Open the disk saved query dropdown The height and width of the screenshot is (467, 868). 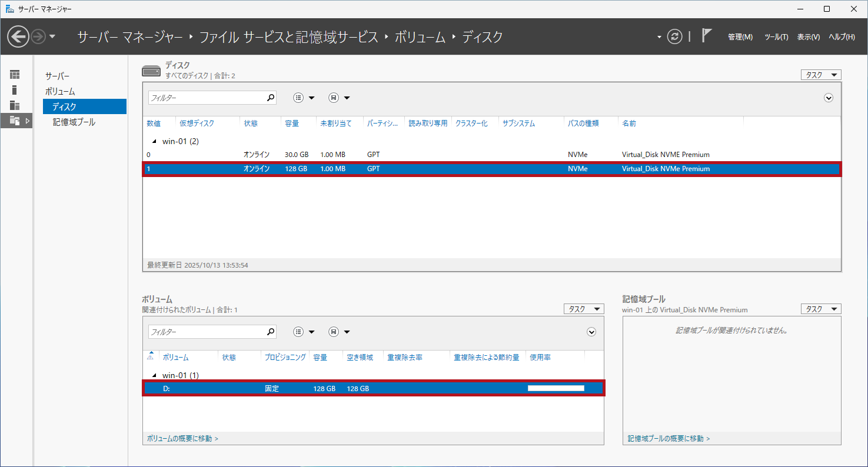(x=339, y=98)
